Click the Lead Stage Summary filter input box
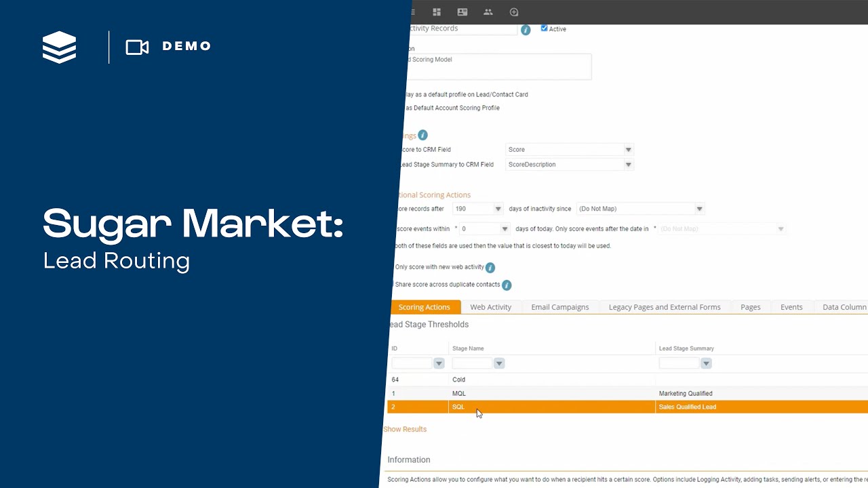The image size is (868, 488). point(679,364)
